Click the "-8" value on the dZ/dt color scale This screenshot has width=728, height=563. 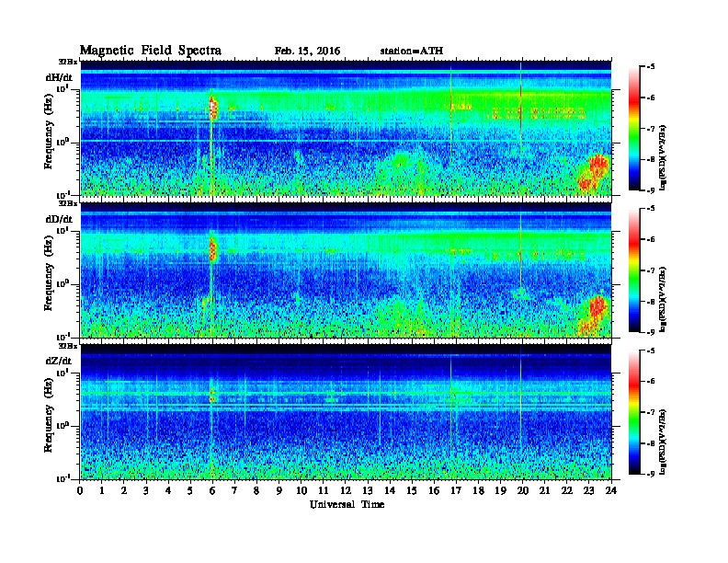click(x=651, y=443)
